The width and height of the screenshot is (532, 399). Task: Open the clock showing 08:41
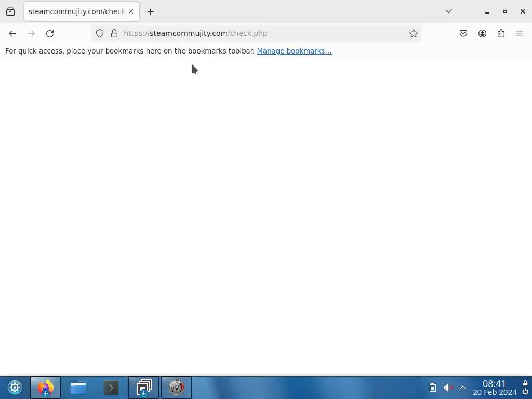point(495,388)
